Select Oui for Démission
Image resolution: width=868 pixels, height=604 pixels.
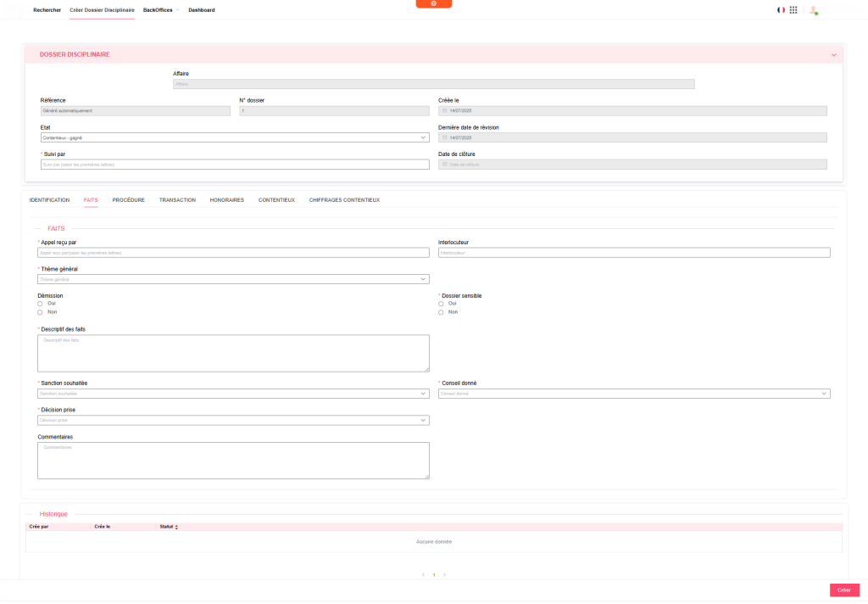pyautogui.click(x=40, y=304)
